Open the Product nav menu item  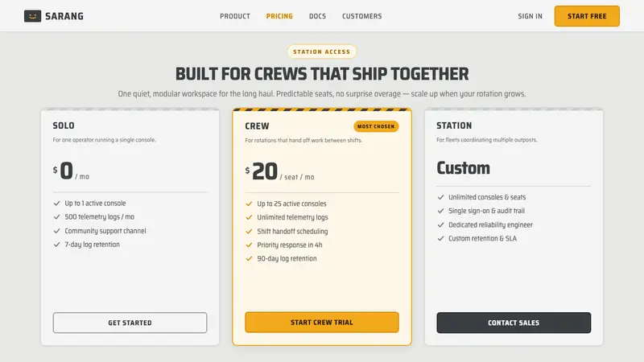pos(235,16)
